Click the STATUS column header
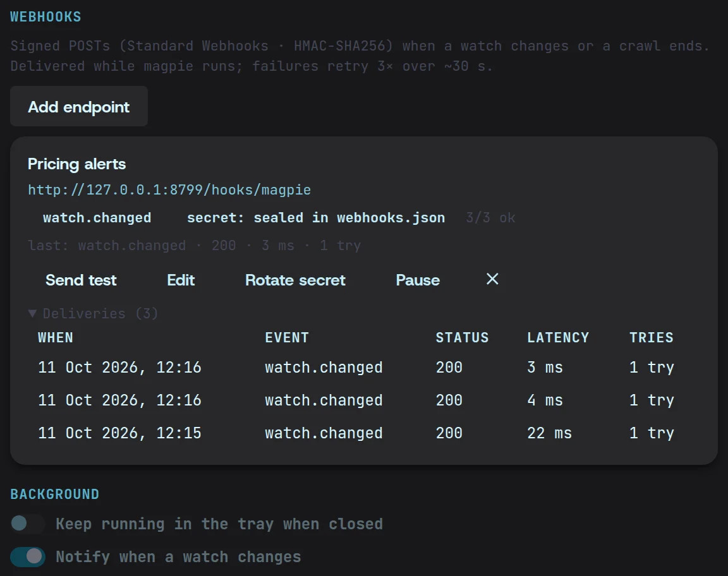Image resolution: width=728 pixels, height=576 pixels. pos(462,337)
